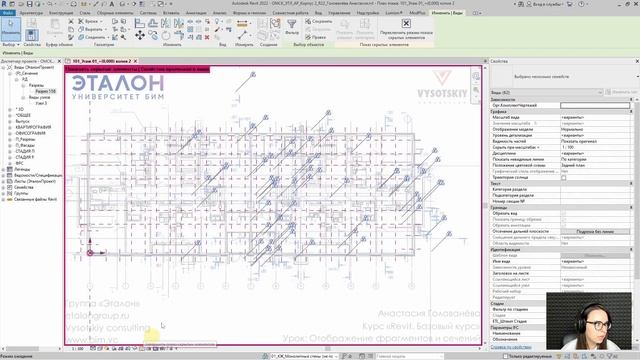This screenshot has width=640, height=360.
Task: Click the 'Подрезка без линии' button
Action: (x=595, y=231)
